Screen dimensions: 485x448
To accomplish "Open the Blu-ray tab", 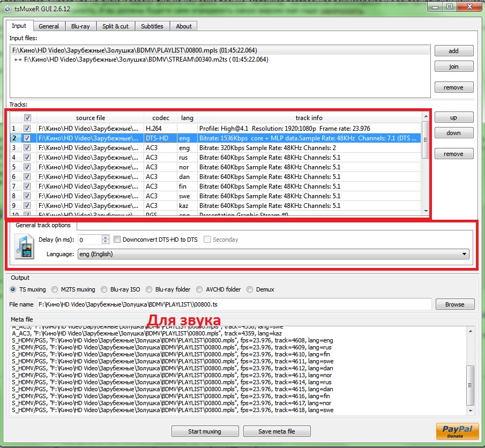I will 80,26.
